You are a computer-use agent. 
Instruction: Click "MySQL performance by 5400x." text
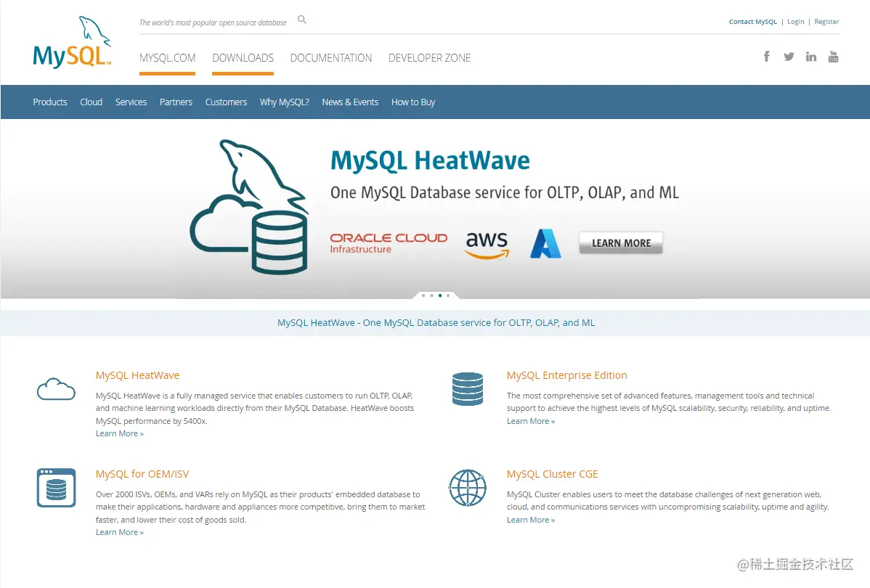click(x=152, y=421)
